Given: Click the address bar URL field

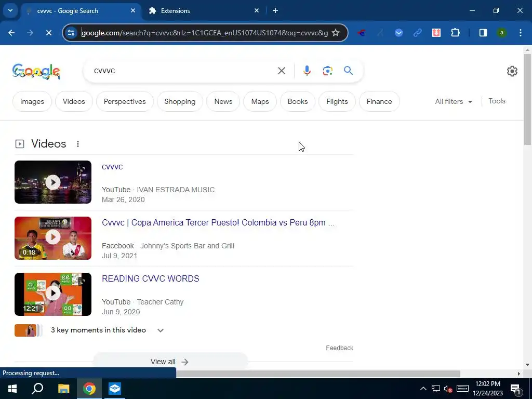Looking at the screenshot, I should pyautogui.click(x=205, y=33).
